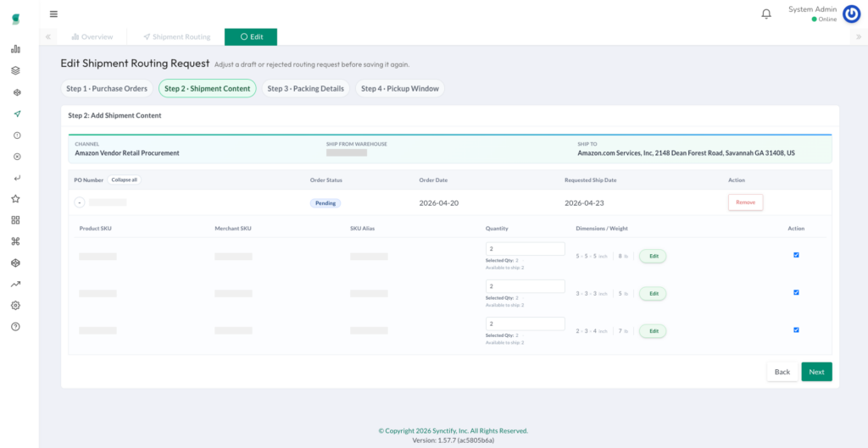Click the Order Status column header
868x448 pixels.
(x=326, y=180)
